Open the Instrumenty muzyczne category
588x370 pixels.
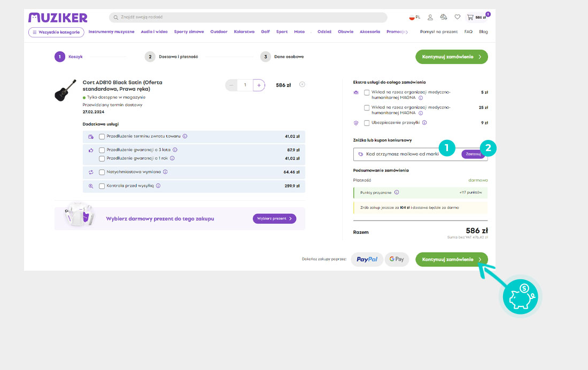click(x=111, y=32)
